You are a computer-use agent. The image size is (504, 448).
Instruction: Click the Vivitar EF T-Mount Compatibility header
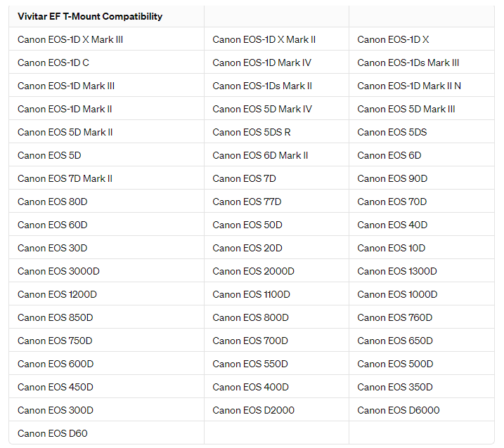(x=90, y=16)
